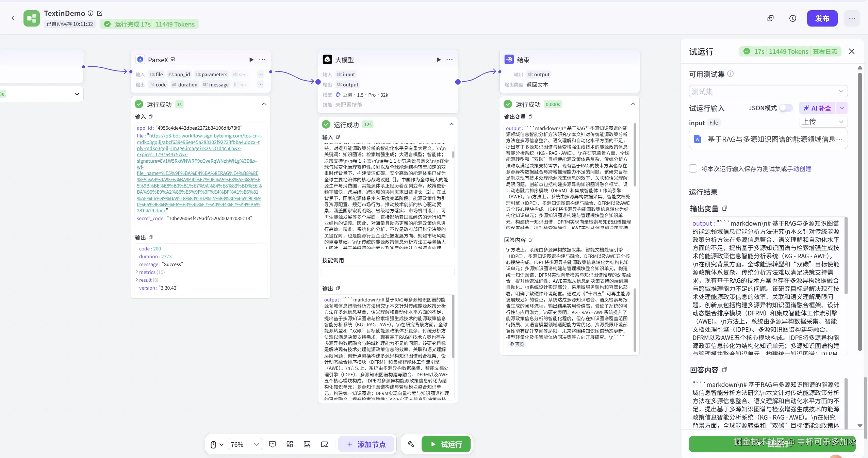Check 将本次运行输入保存为测试集 checkbox
868x458 pixels.
point(693,169)
